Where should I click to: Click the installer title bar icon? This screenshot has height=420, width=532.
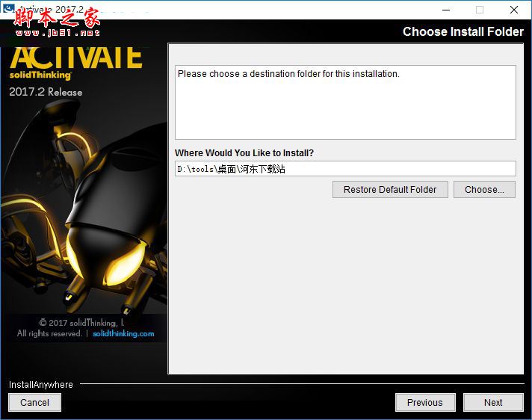coord(8,7)
